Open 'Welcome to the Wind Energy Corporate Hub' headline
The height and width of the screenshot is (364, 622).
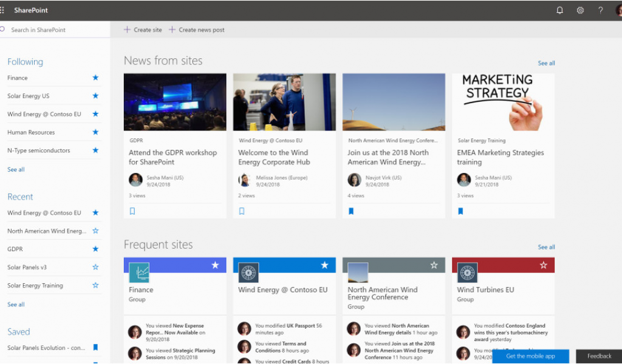[x=274, y=157]
